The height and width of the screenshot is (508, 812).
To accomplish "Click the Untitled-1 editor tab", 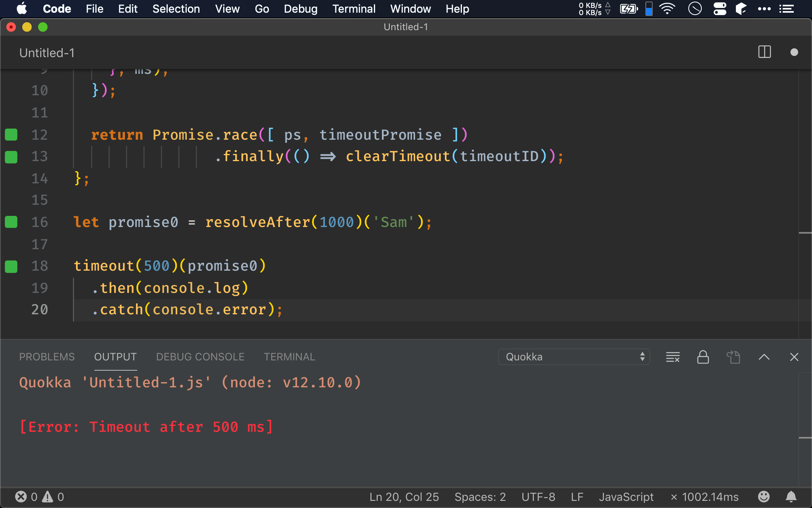I will pos(47,53).
